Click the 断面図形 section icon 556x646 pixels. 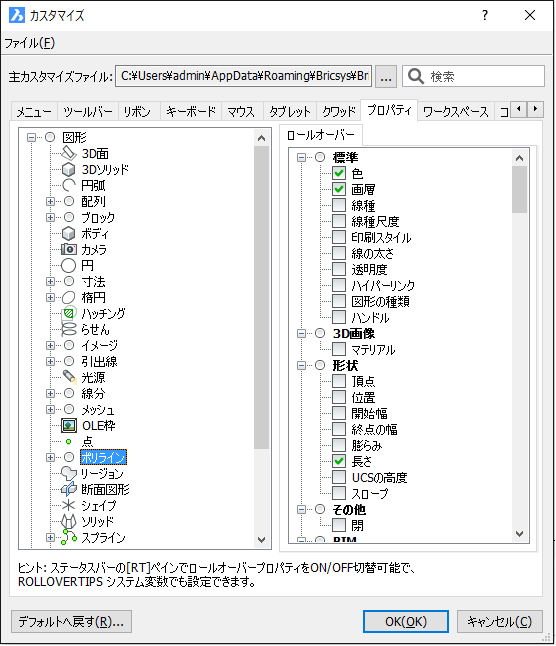click(x=68, y=489)
